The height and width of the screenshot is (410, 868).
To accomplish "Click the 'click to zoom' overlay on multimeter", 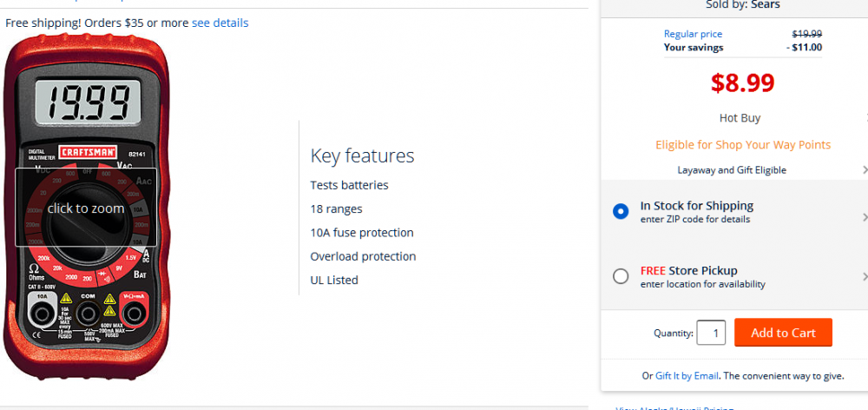I will (86, 208).
